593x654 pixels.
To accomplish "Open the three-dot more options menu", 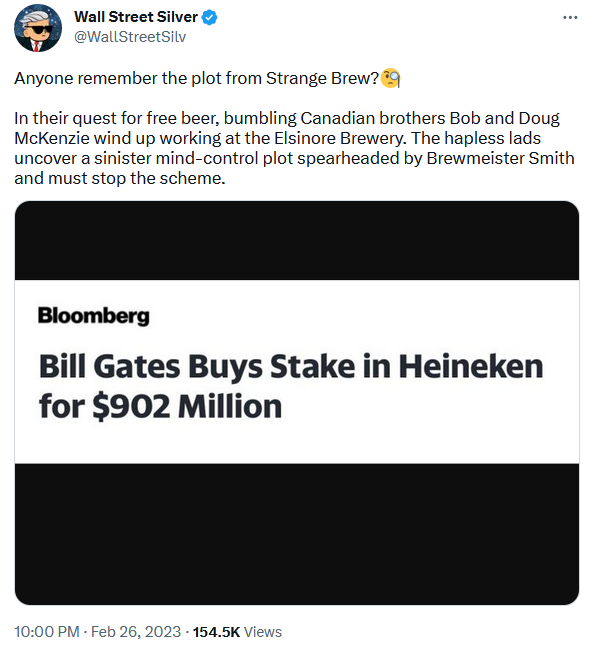I will (570, 18).
